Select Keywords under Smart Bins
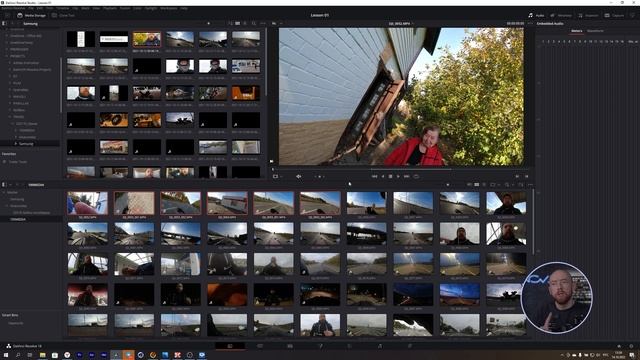Image resolution: width=640 pixels, height=360 pixels. 16,323
